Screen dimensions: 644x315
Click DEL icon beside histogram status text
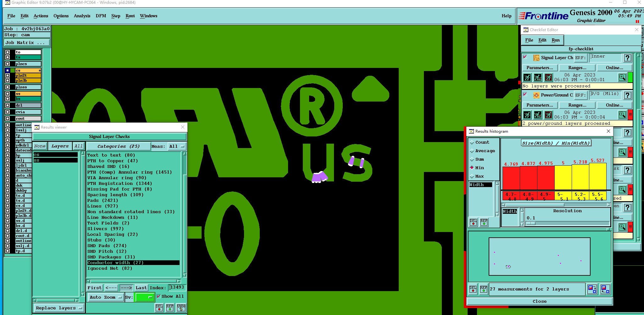click(473, 289)
